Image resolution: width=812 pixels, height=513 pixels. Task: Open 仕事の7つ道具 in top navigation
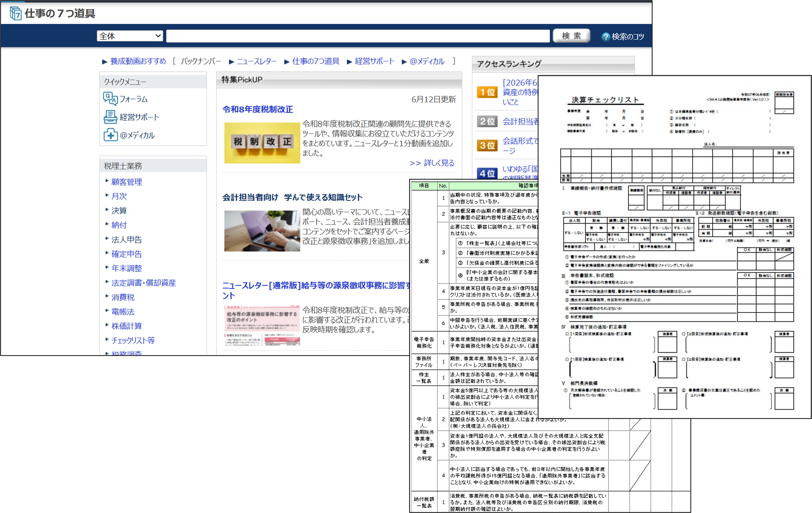click(316, 61)
